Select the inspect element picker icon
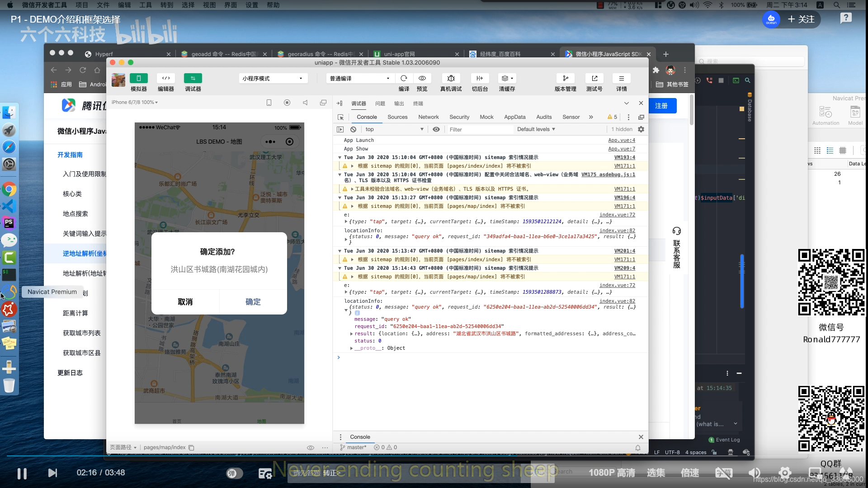868x488 pixels. point(341,117)
